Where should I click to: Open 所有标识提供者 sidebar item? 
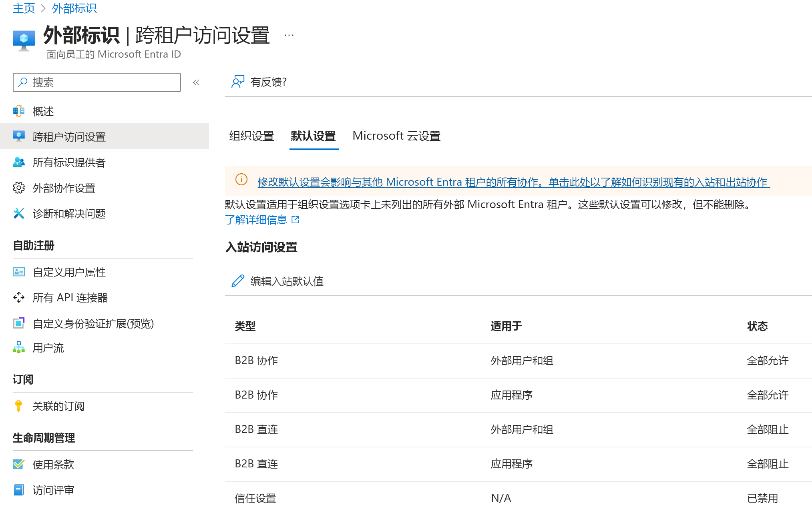(x=105, y=162)
